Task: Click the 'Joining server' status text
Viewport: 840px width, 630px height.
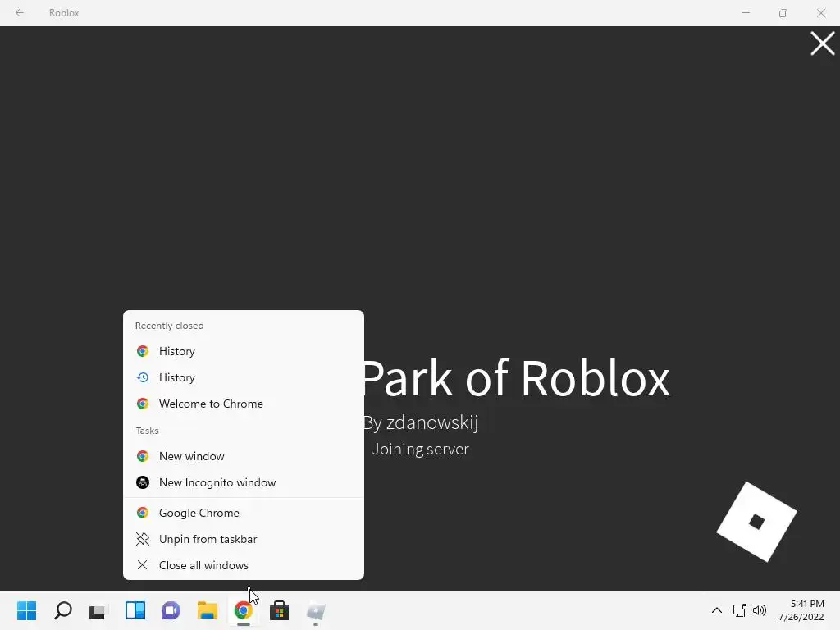Action: (421, 449)
